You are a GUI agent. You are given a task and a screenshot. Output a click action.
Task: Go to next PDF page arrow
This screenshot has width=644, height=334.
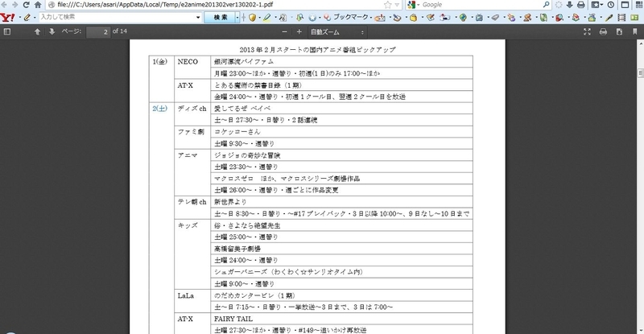(x=52, y=31)
